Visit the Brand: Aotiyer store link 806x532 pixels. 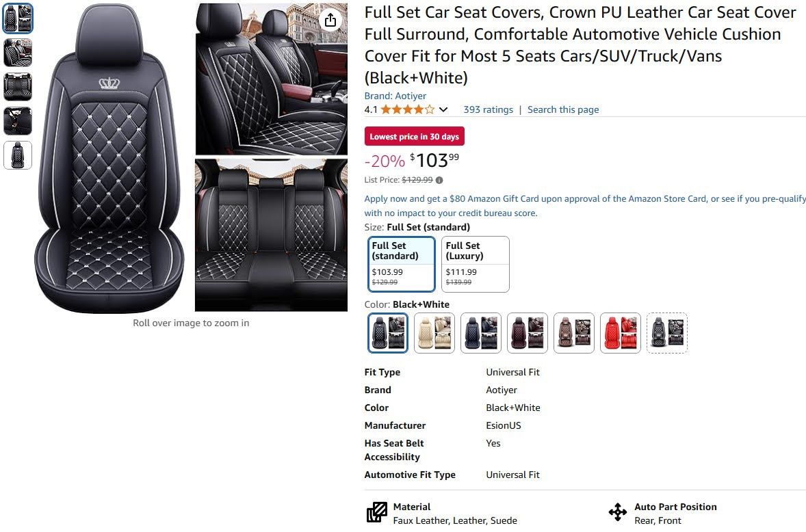pyautogui.click(x=395, y=96)
